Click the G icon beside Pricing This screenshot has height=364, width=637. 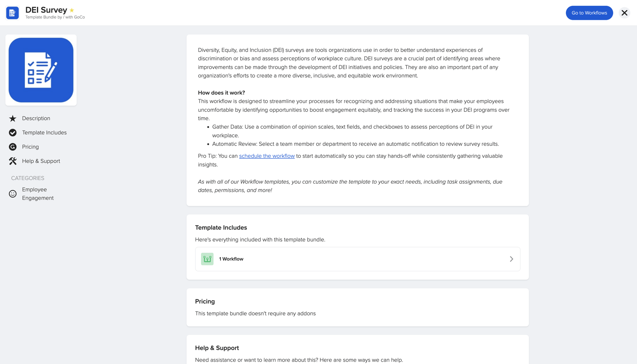pos(13,147)
